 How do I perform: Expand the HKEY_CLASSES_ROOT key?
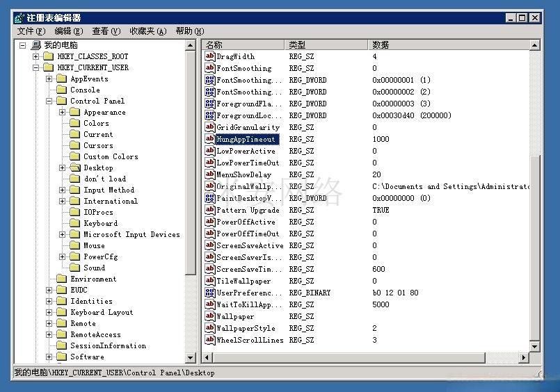(36, 56)
